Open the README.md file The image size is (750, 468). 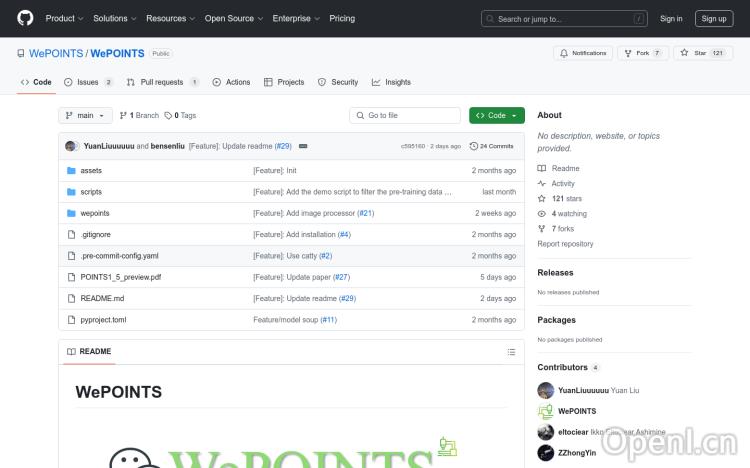(x=102, y=298)
